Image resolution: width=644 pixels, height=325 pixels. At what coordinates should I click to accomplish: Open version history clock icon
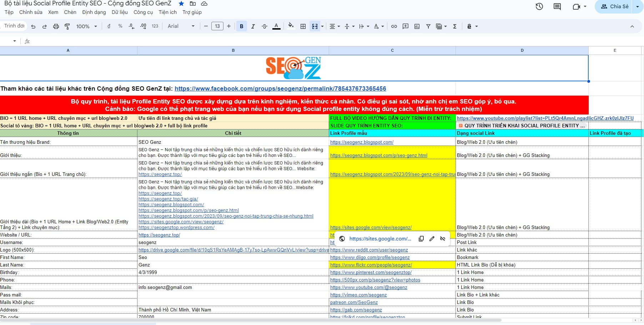click(539, 6)
